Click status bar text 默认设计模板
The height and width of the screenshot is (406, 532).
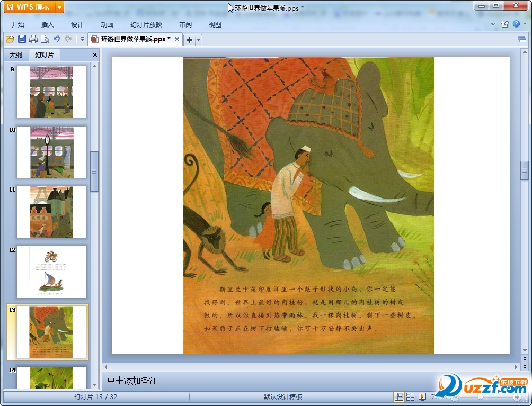283,397
